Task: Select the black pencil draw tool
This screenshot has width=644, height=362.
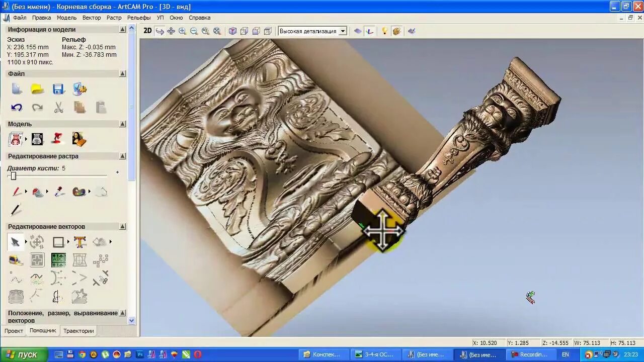Action: (x=16, y=210)
